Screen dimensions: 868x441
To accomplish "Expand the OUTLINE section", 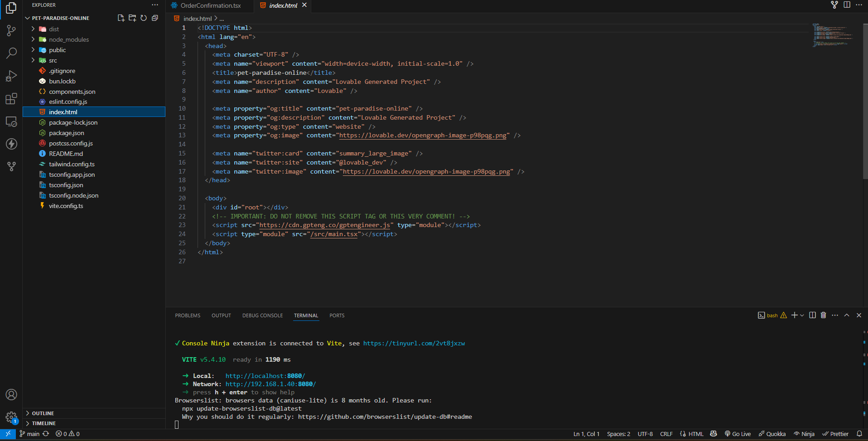I will point(43,413).
